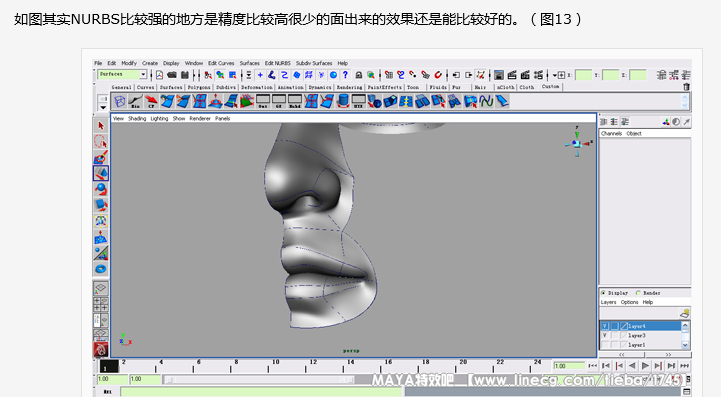Open the shelf menu down arrow
The image size is (721, 397).
(x=103, y=107)
